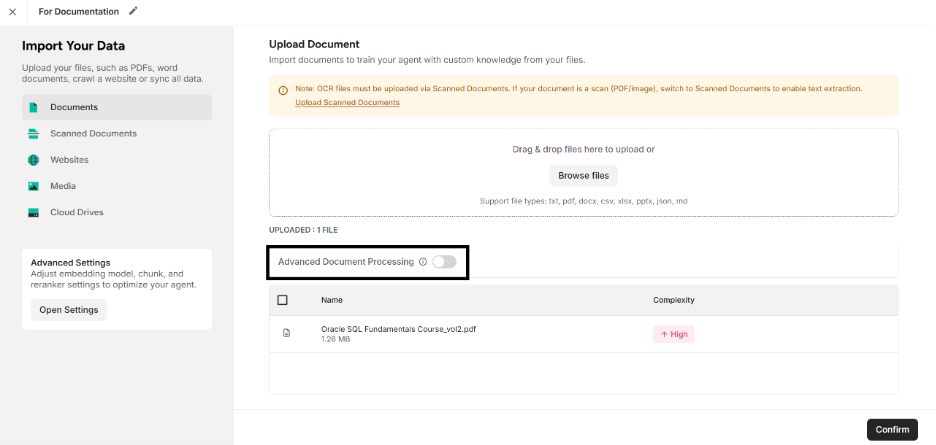Screen dimensions: 936x445
Task: Click the Browse files button
Action: tap(583, 176)
